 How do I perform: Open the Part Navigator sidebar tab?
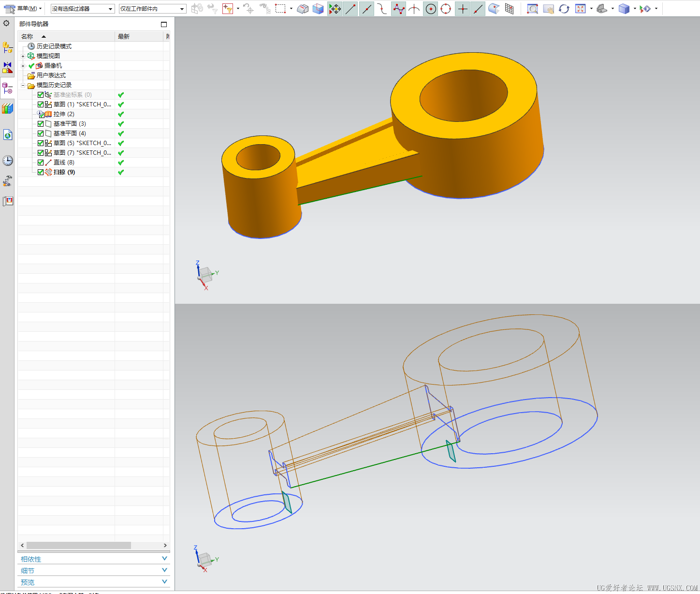click(x=7, y=88)
